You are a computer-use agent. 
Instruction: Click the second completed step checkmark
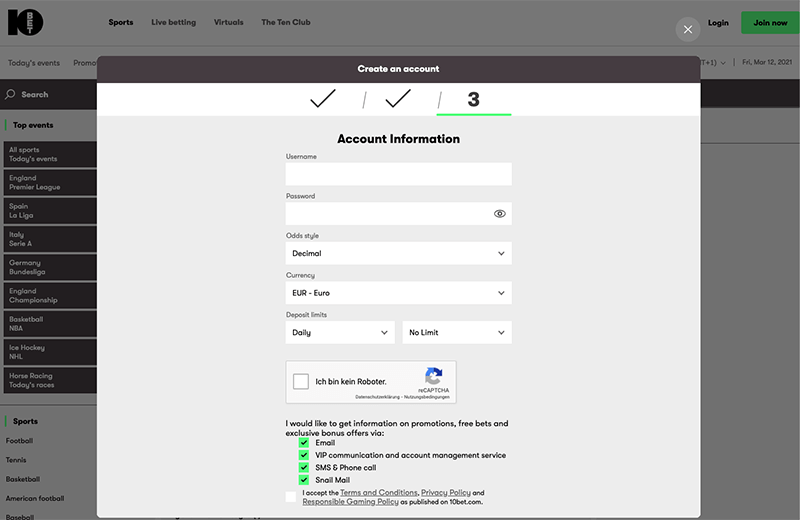coord(398,99)
